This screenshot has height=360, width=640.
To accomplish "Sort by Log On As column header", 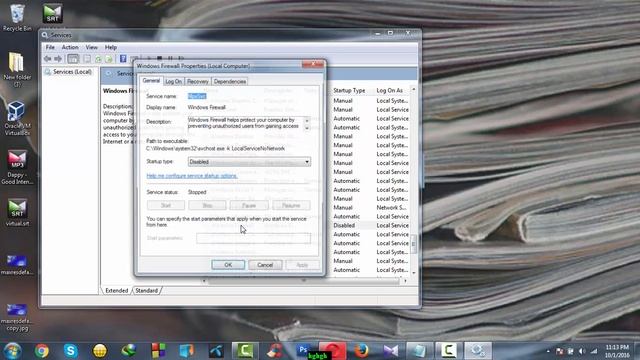I will pyautogui.click(x=390, y=90).
